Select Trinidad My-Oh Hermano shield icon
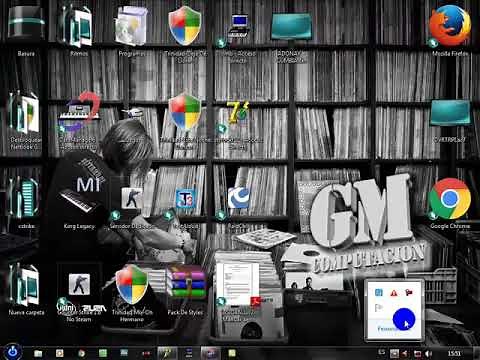480x360 pixels. (x=131, y=284)
